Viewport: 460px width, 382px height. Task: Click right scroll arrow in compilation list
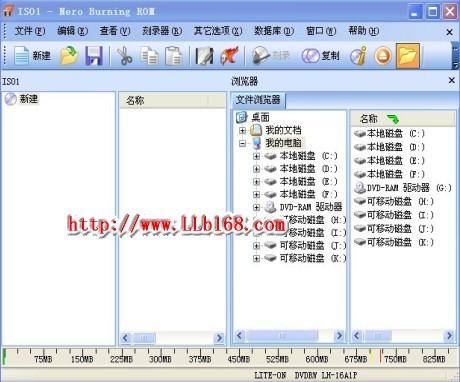[219, 338]
